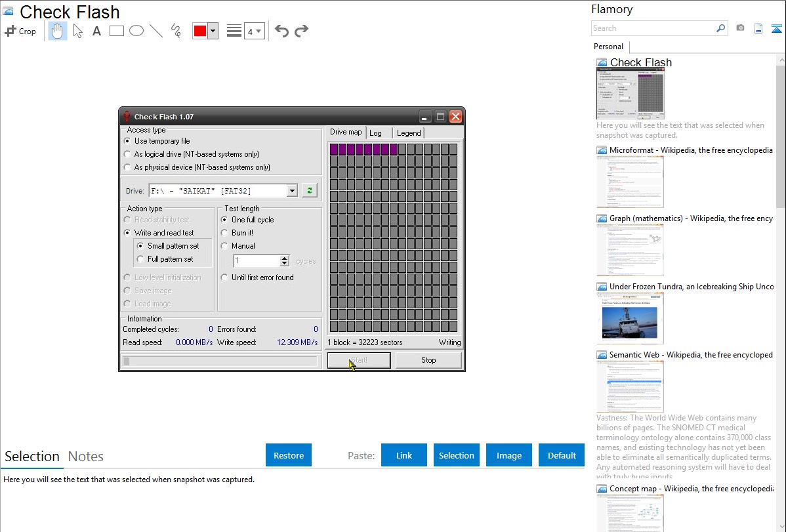The height and width of the screenshot is (532, 786).
Task: Open the Drive selection dropdown
Action: pos(292,190)
